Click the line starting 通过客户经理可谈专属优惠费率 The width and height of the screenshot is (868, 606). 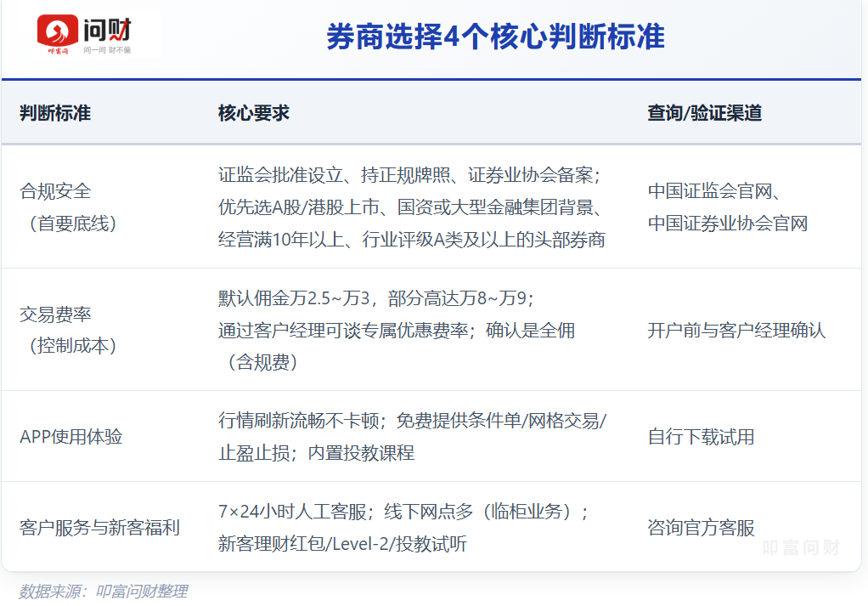point(397,330)
